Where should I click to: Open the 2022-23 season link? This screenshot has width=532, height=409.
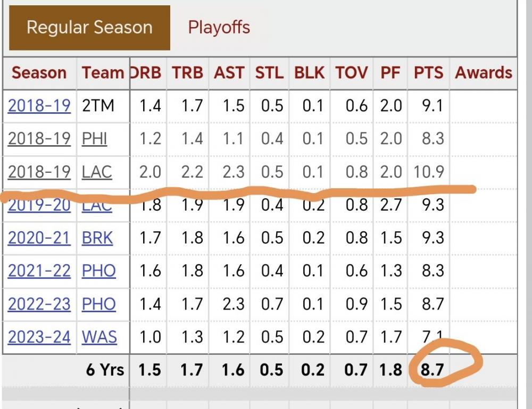[x=39, y=304]
